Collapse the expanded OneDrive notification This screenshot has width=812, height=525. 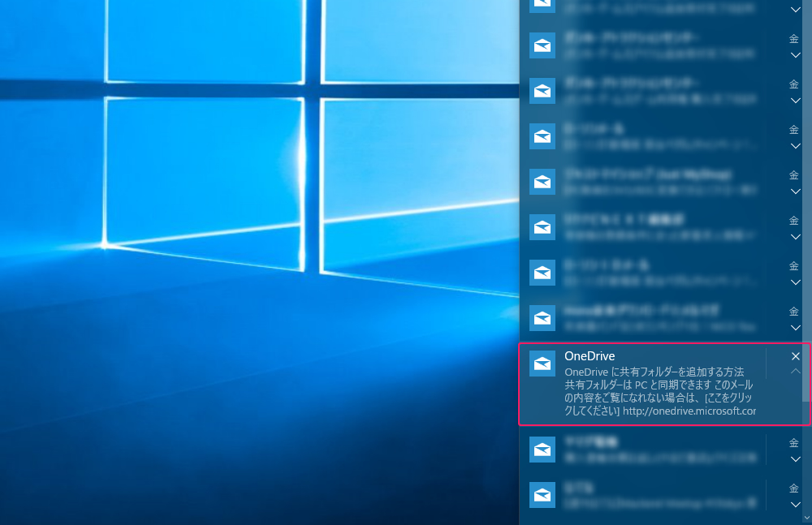pos(796,371)
